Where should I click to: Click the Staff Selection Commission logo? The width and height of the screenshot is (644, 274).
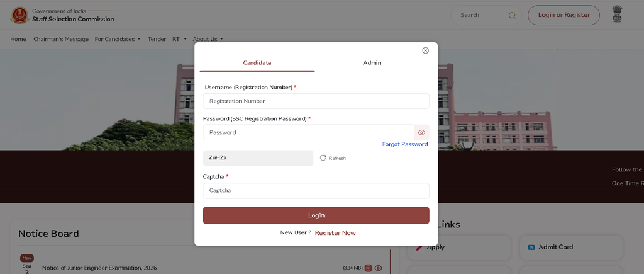click(19, 15)
